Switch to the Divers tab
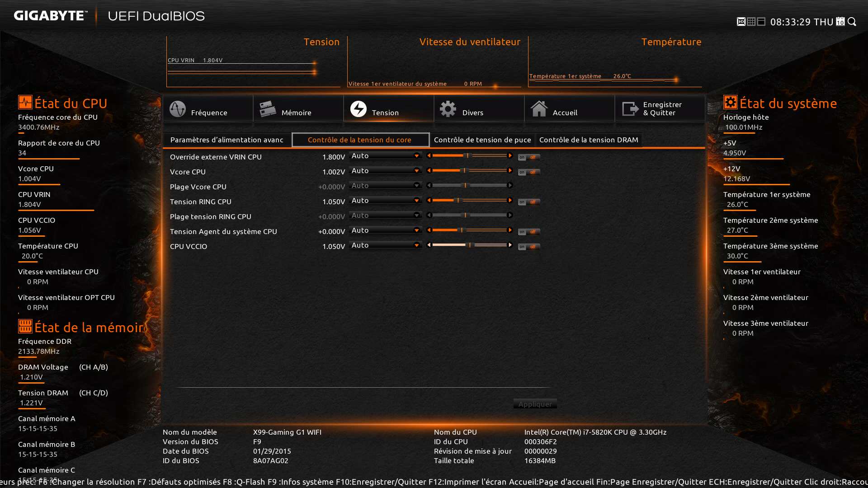 pos(479,108)
